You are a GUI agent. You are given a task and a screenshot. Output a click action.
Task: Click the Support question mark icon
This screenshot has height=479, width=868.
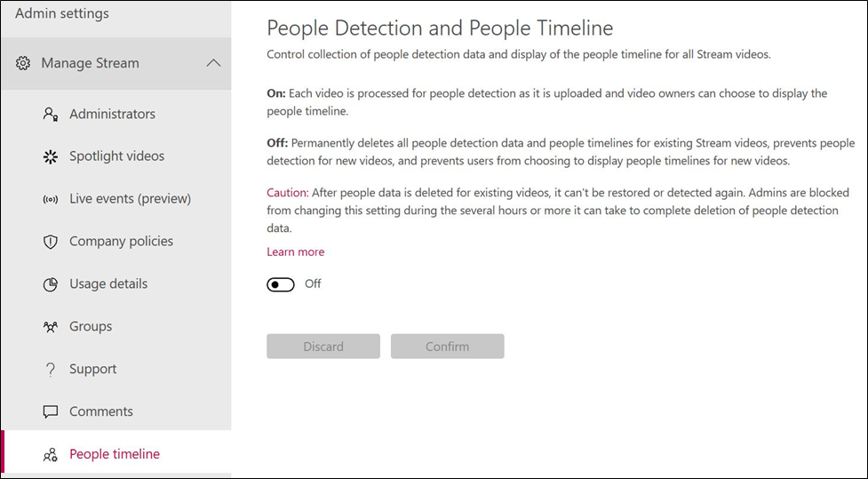tap(51, 370)
